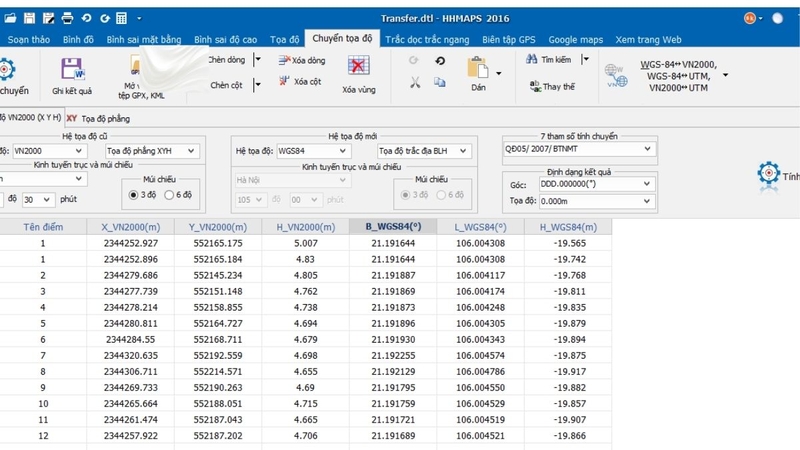Open the Tọa độ 0.000m format dropdown
800x450 pixels.
coord(596,201)
